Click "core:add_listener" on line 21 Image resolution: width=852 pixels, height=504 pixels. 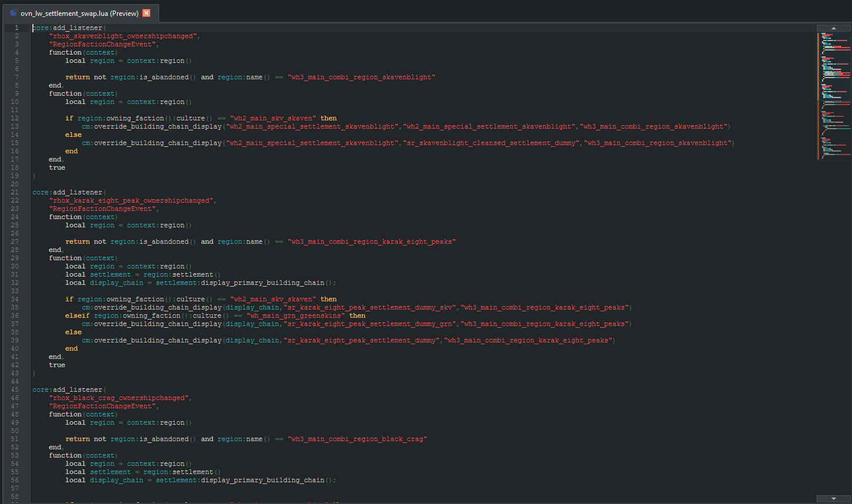tap(68, 192)
